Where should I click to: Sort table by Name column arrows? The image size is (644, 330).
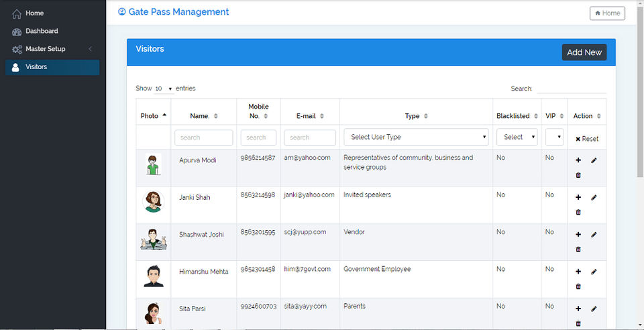pyautogui.click(x=216, y=116)
